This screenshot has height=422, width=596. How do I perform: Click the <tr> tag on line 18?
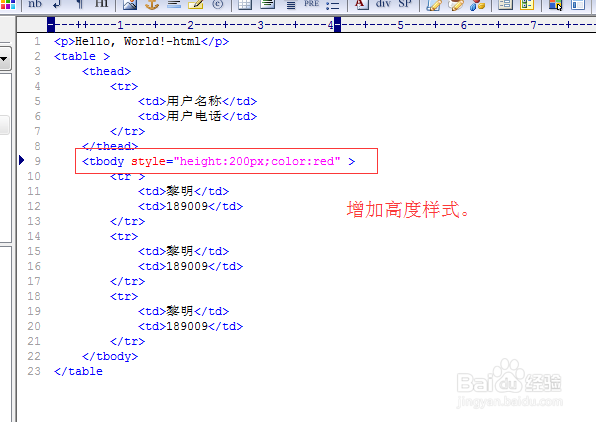pyautogui.click(x=124, y=296)
